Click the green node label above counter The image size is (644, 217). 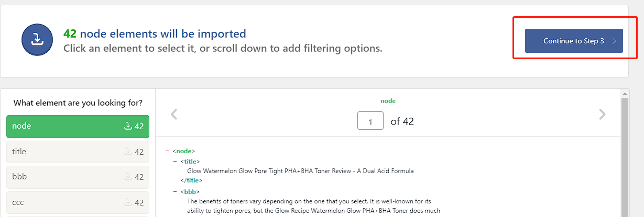pos(388,101)
